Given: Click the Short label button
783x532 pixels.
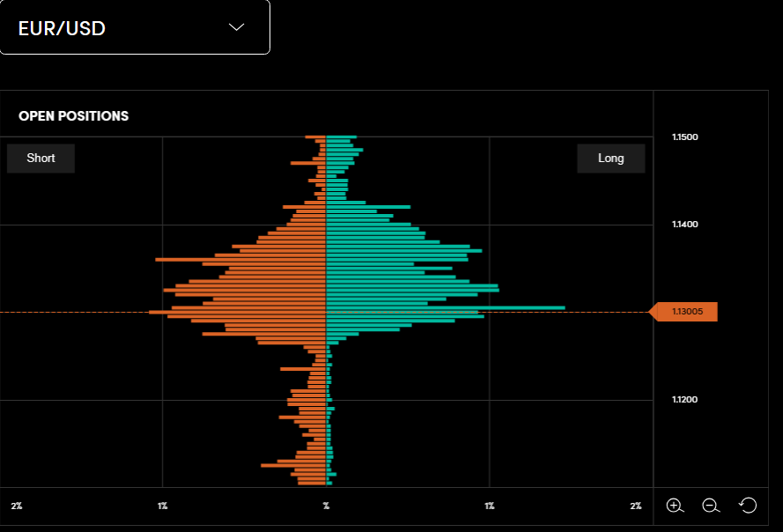Looking at the screenshot, I should (x=41, y=159).
